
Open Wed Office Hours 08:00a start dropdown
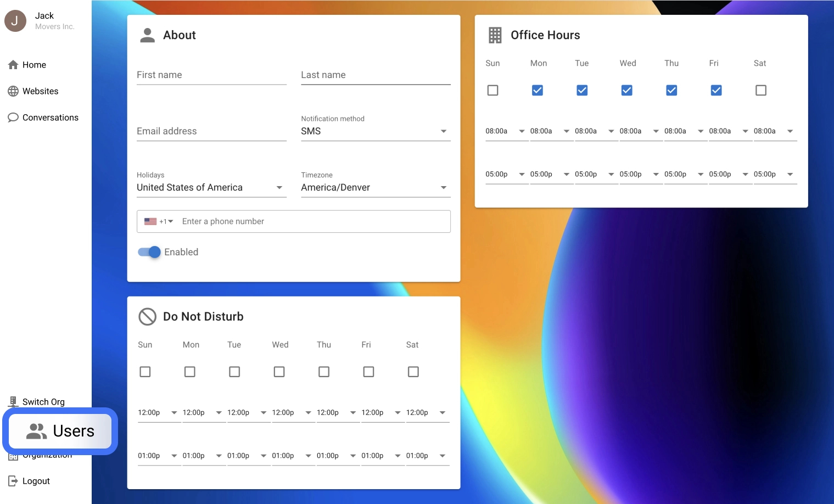point(641,131)
